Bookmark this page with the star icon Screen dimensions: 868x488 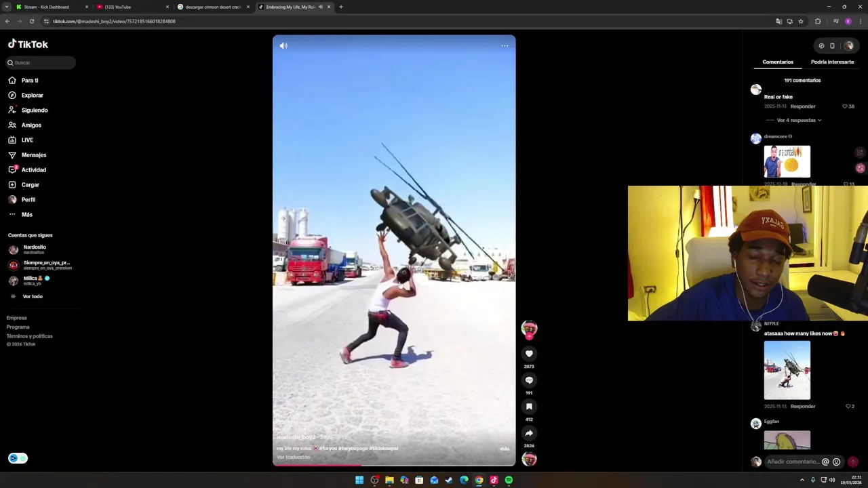(801, 21)
